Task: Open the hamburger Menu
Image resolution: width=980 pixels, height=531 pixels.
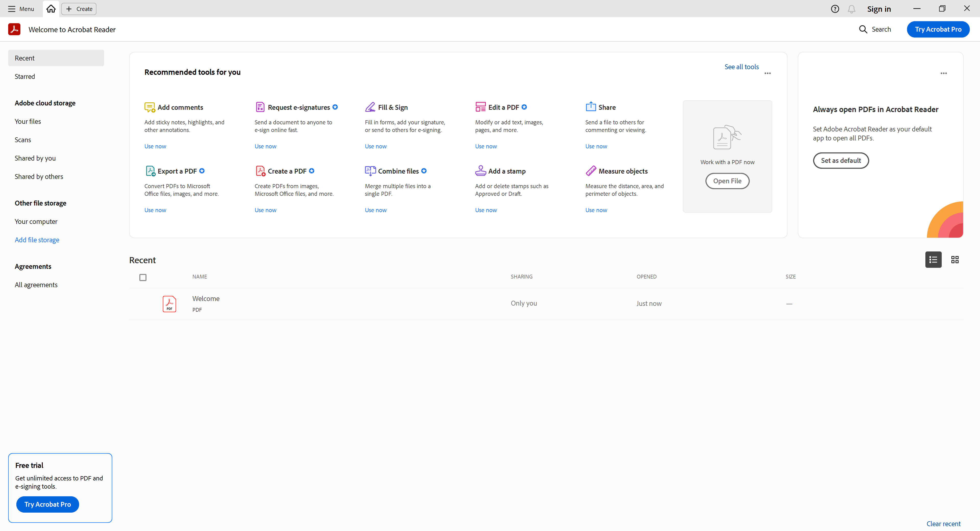Action: tap(21, 9)
